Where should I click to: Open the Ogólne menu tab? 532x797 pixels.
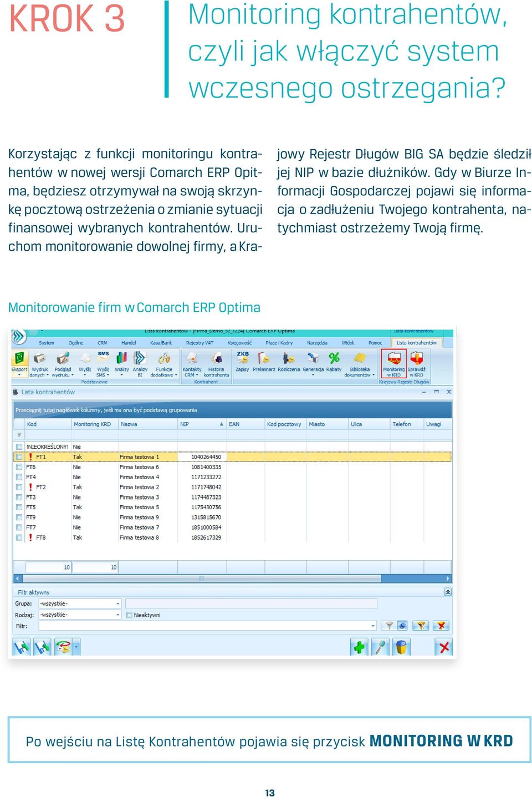click(x=76, y=343)
